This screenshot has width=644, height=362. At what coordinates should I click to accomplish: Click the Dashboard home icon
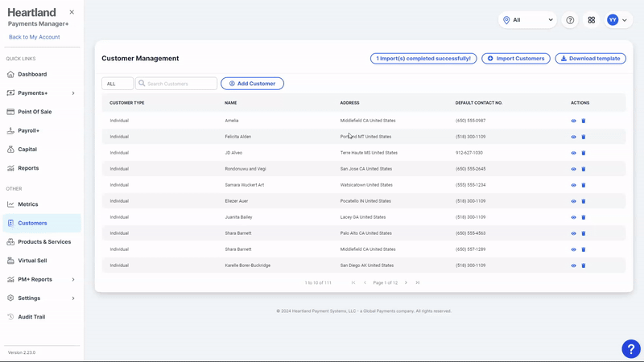tap(10, 74)
